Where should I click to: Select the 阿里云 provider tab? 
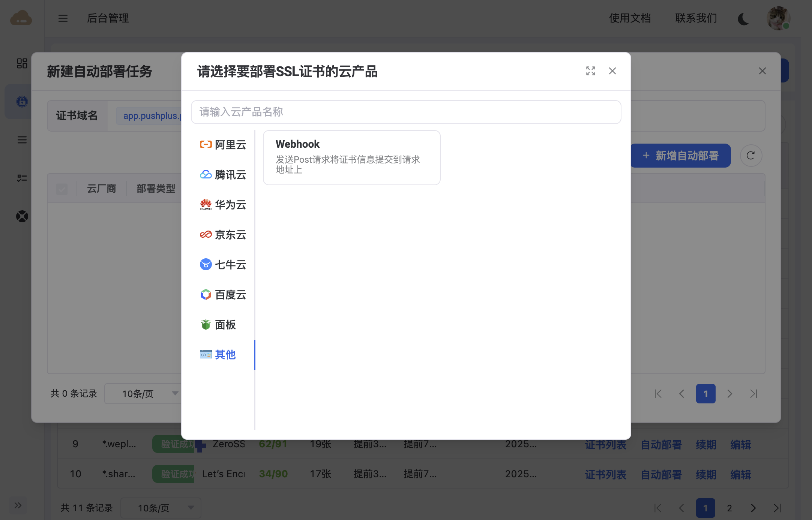[223, 145]
